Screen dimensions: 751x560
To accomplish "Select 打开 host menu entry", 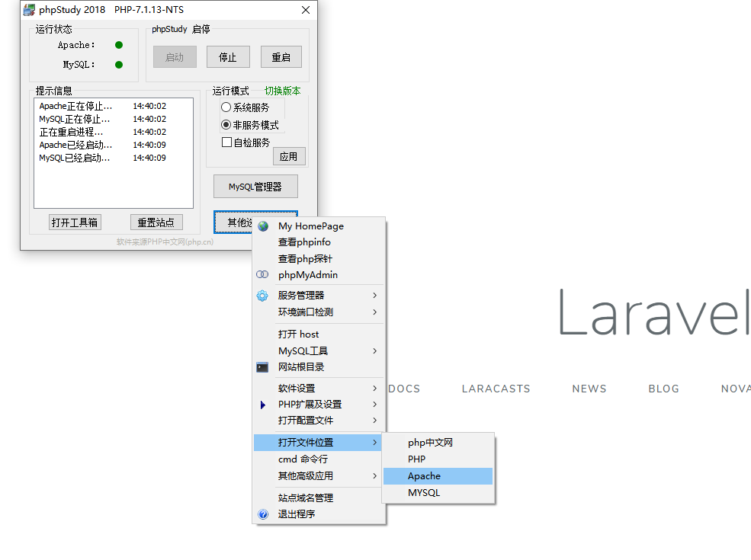I will pyautogui.click(x=319, y=334).
